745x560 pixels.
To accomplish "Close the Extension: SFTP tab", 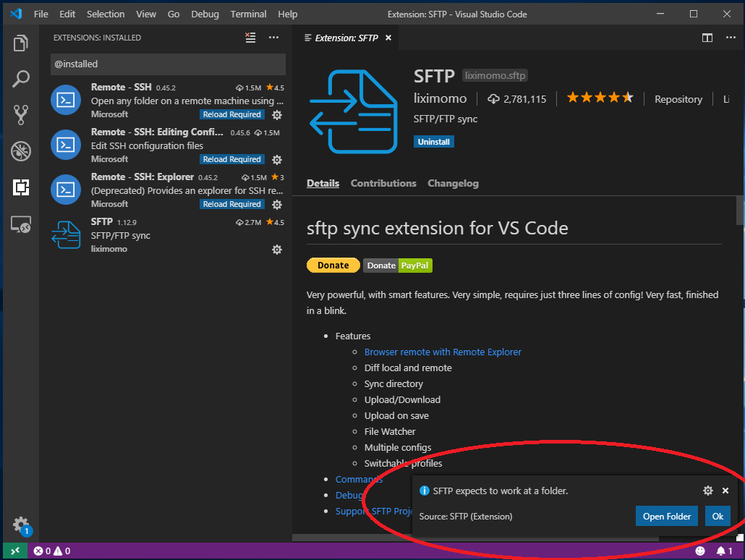I will (x=388, y=38).
